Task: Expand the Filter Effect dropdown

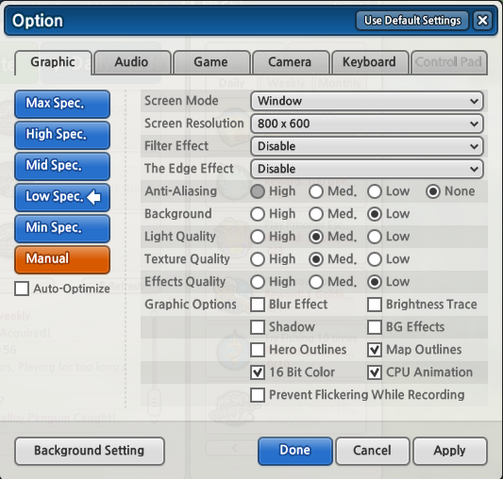Action: pos(367,146)
